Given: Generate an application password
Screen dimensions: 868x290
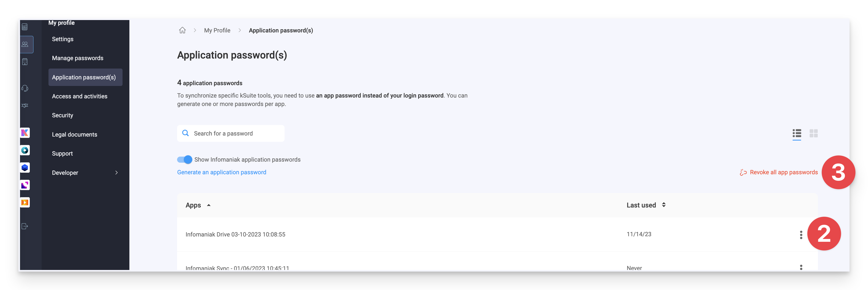Looking at the screenshot, I should [221, 172].
